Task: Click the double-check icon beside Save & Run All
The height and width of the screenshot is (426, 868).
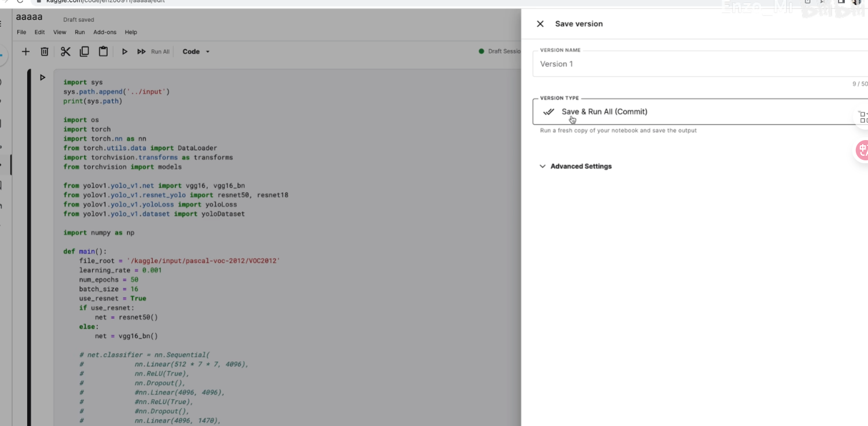Action: 549,112
